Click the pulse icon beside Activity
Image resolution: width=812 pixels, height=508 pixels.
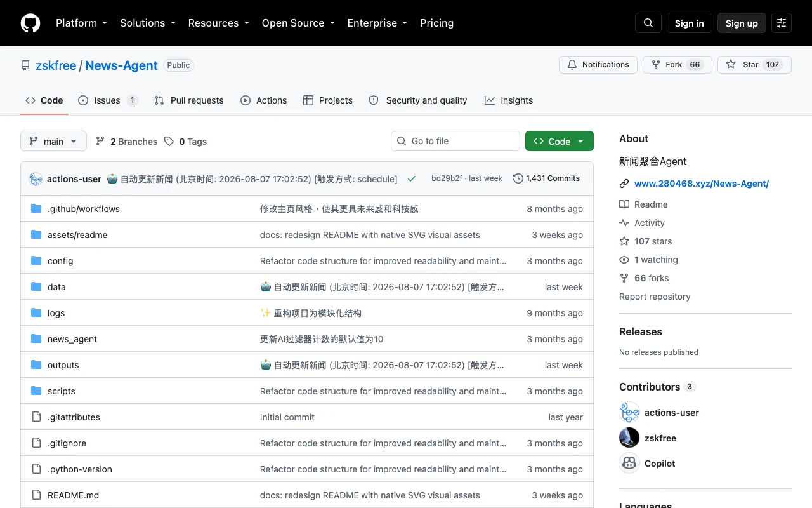(x=624, y=223)
